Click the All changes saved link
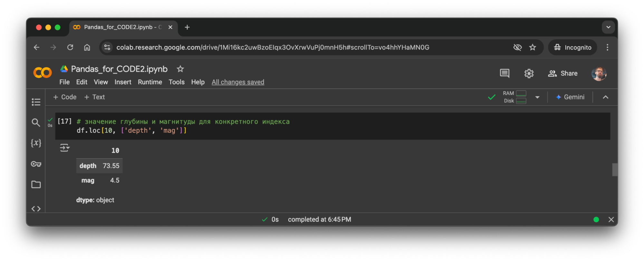Screen dimensions: 644x261 (238, 82)
